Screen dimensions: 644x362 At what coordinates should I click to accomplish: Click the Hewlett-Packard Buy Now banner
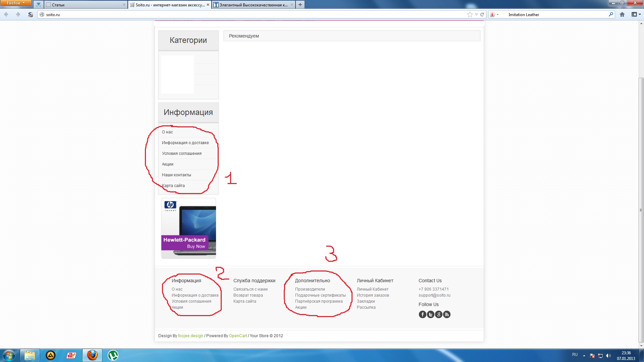189,228
